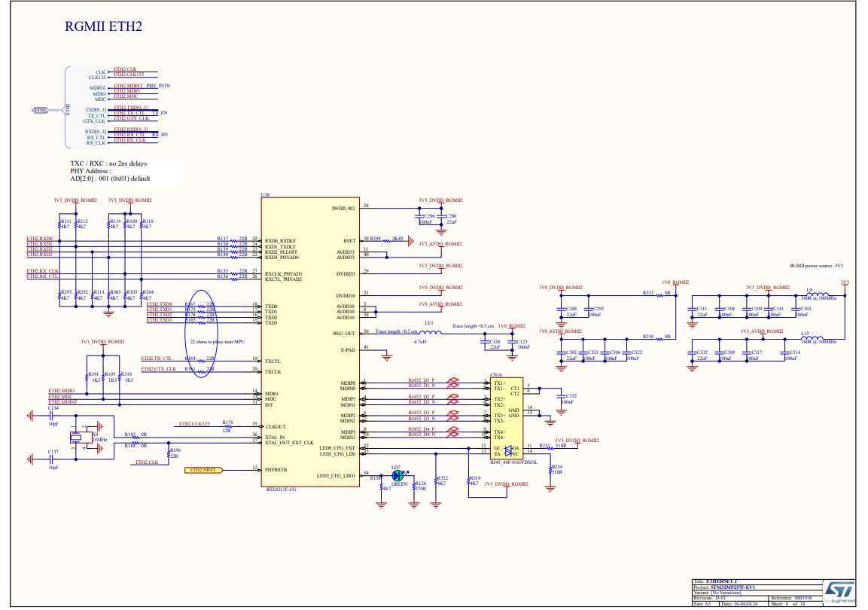Screen dimensions: 868x610
Task: Select ferrite bead L9 symbol
Action: [x=818, y=295]
